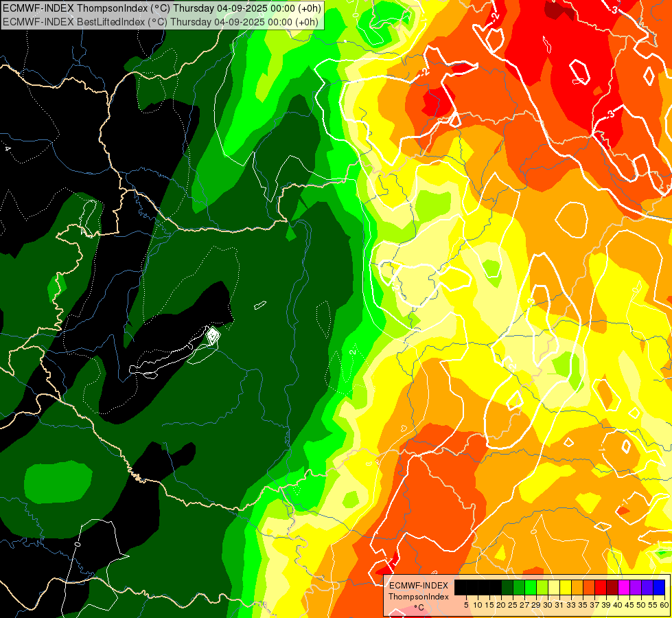Click the BestLiftedIndex title line at top
672x618 pixels.
click(x=161, y=22)
